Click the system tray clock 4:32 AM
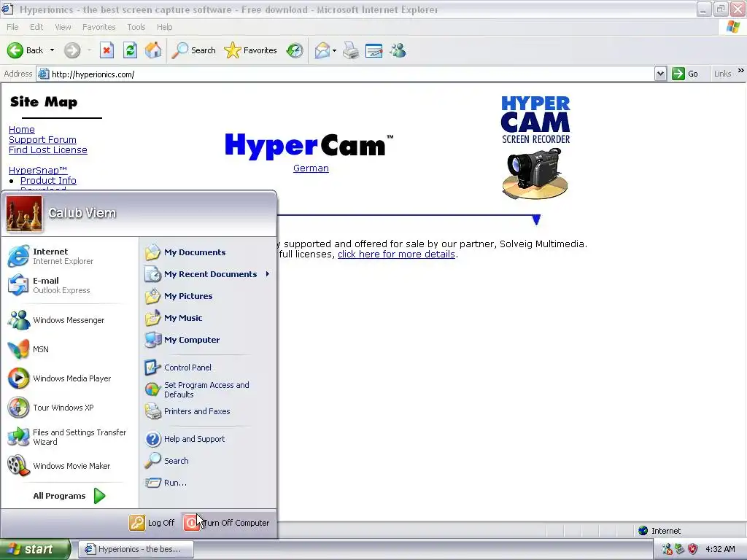The image size is (747, 560). [720, 549]
